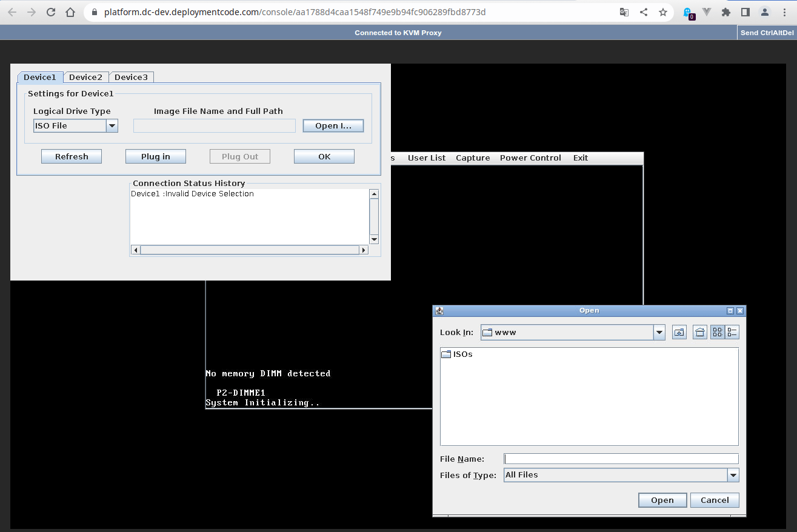Go back in browser

coord(12,12)
